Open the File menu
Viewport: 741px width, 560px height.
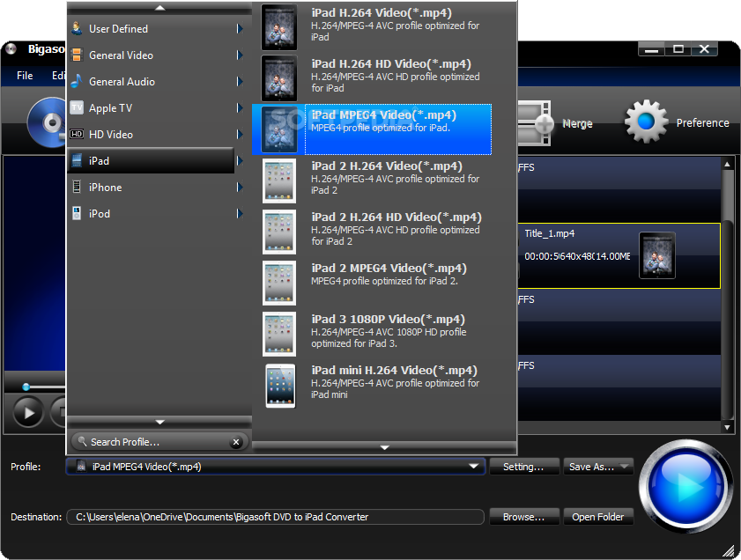click(25, 76)
